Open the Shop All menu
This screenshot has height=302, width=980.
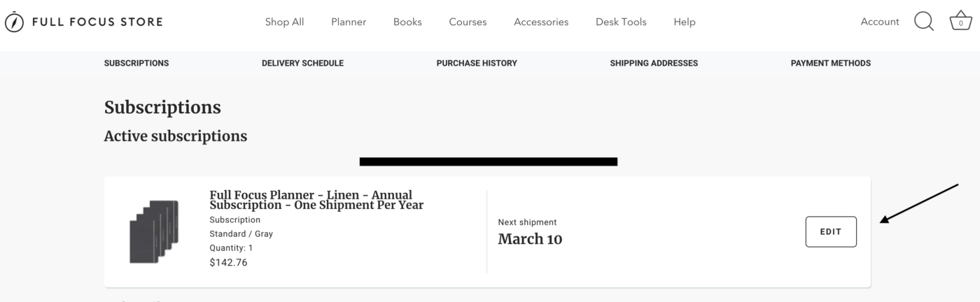[x=284, y=22]
